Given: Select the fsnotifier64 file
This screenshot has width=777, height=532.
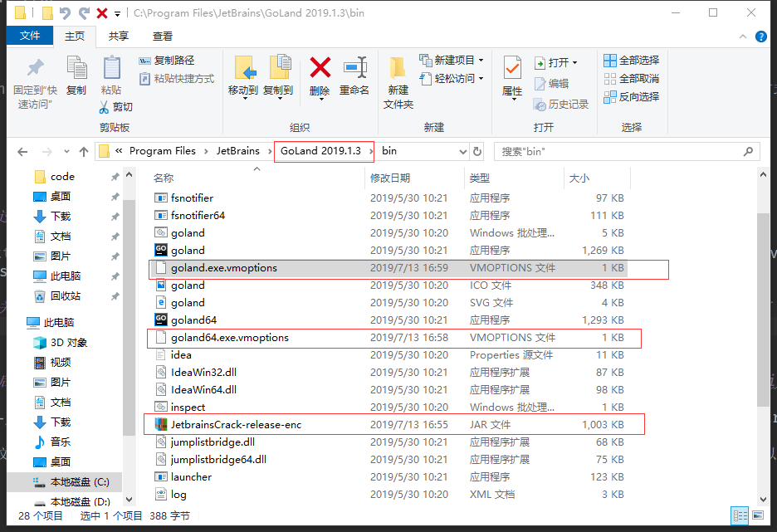Looking at the screenshot, I should tap(389, 216).
